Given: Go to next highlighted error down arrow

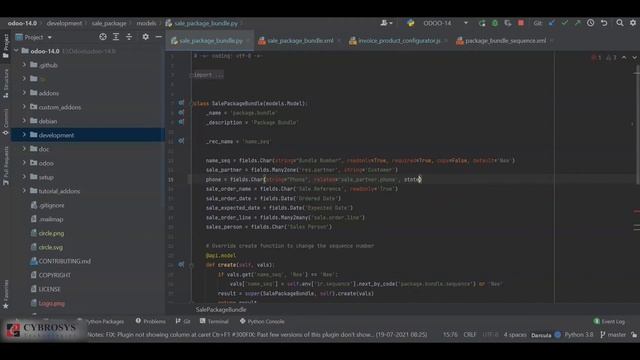Looking at the screenshot, I should click(634, 58).
